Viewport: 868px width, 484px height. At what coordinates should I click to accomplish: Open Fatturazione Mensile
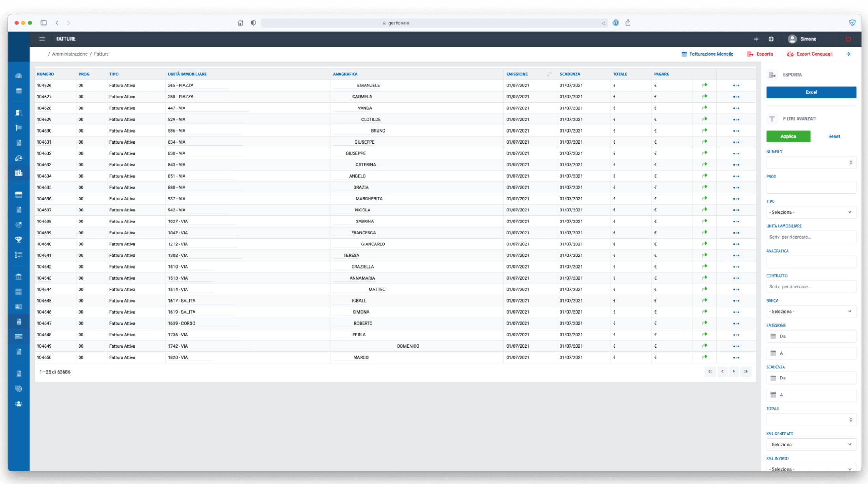[707, 54]
